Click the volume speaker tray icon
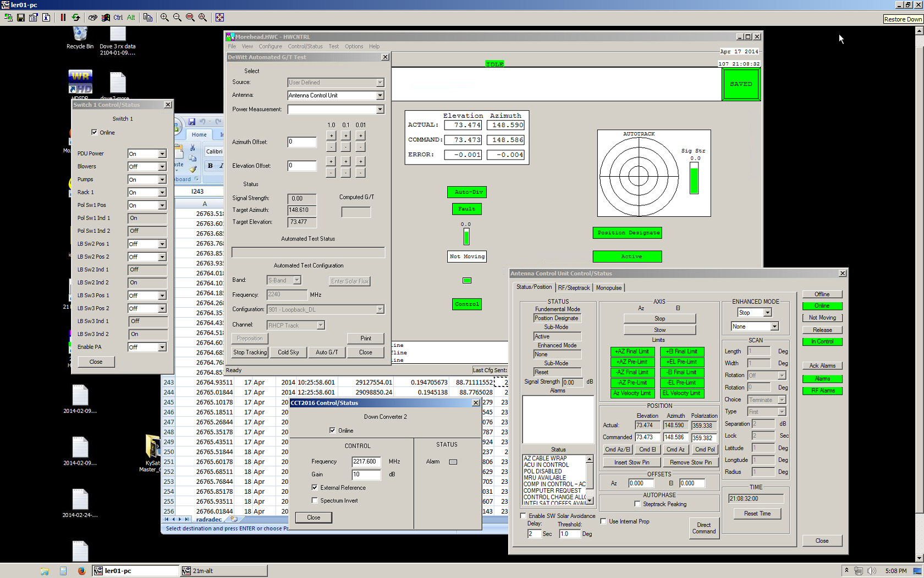Viewport: 924px width, 578px height. (872, 571)
